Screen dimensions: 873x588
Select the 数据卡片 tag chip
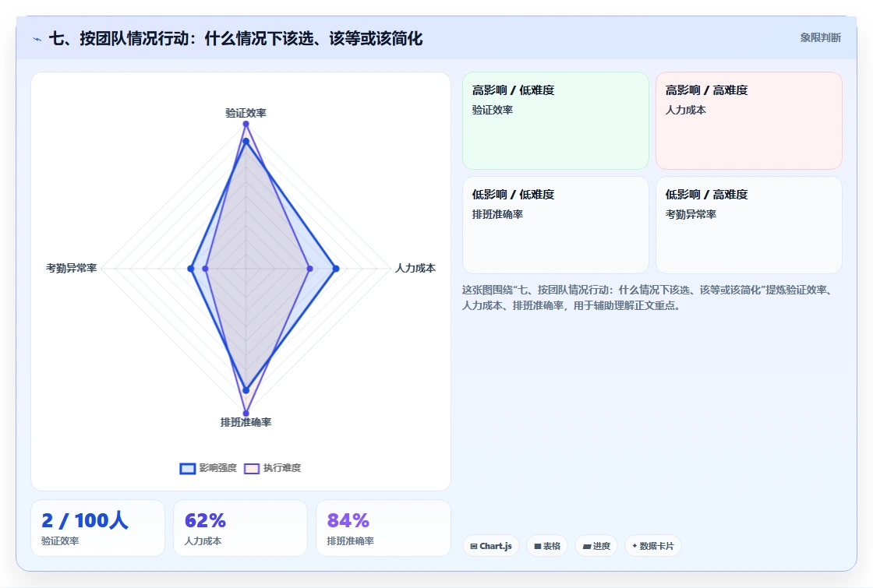(653, 546)
